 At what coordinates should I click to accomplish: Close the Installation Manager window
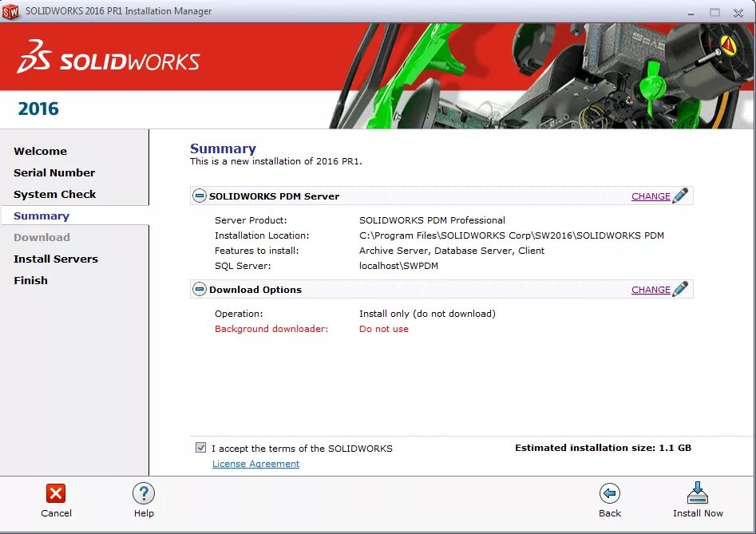pos(738,13)
